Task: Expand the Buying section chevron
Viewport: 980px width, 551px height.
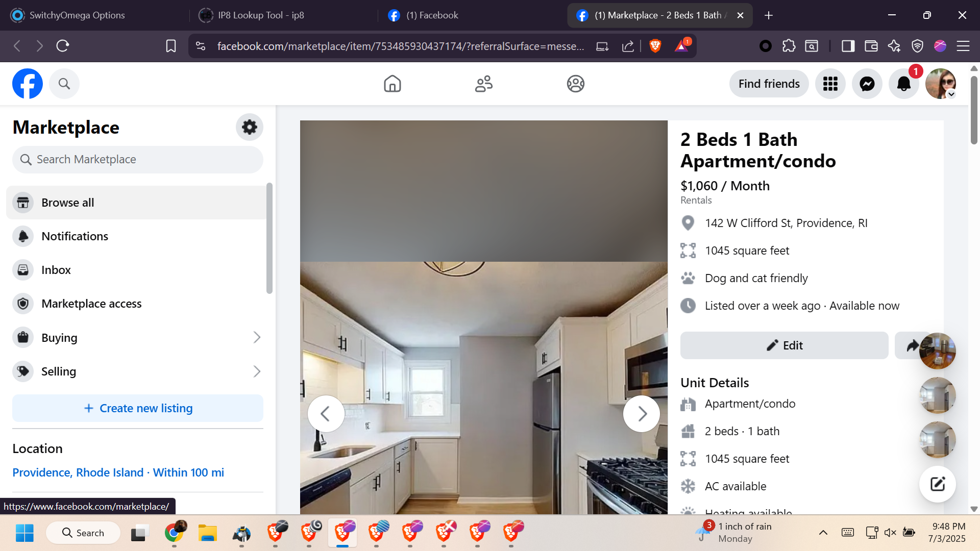Action: (257, 337)
